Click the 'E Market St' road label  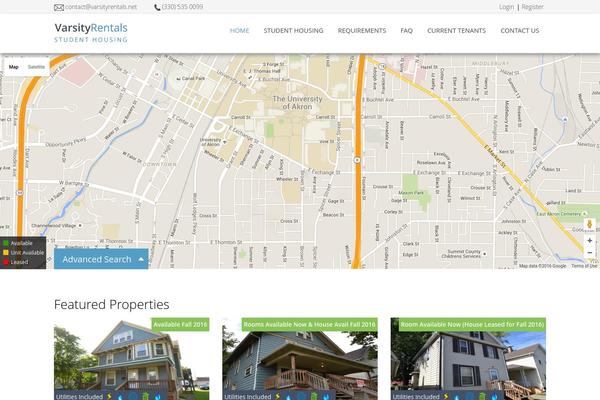(x=495, y=155)
